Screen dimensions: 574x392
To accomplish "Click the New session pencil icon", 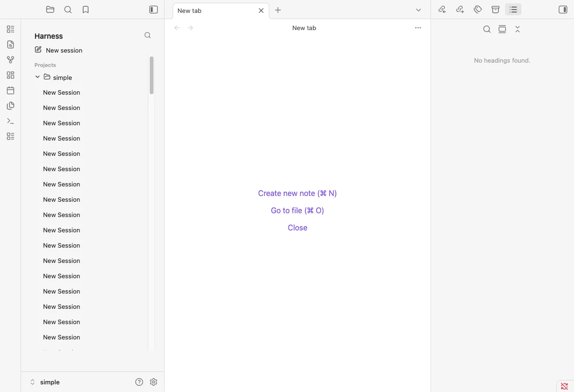I will coord(38,50).
